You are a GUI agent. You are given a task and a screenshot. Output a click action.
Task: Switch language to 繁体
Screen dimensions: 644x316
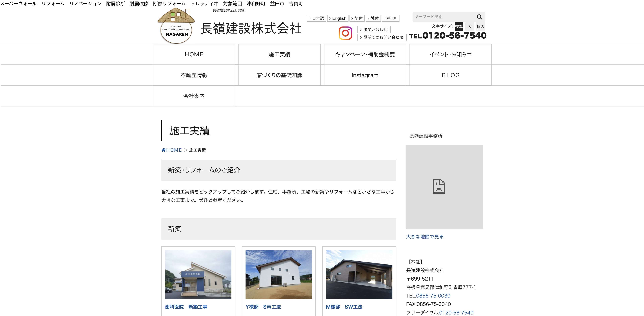373,18
